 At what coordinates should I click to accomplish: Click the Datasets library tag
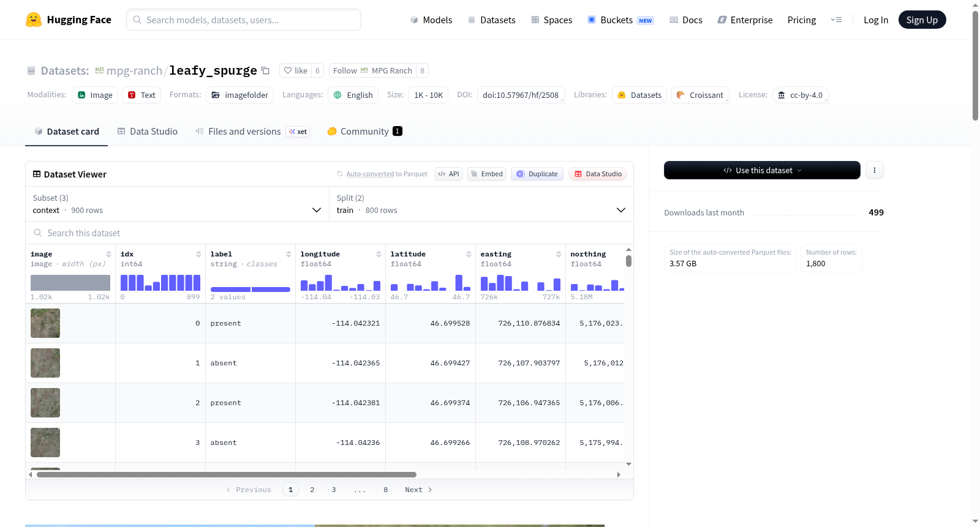pyautogui.click(x=639, y=95)
